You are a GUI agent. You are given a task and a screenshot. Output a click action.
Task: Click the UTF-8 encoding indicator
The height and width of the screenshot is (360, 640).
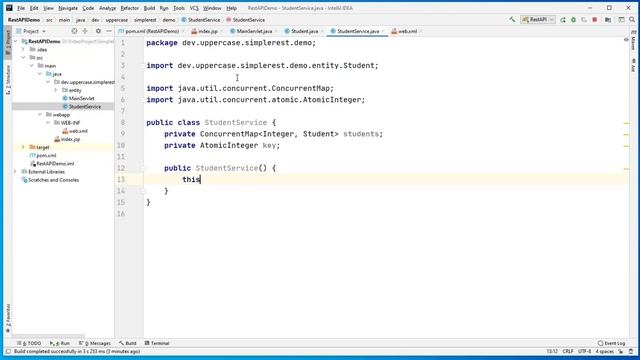584,351
